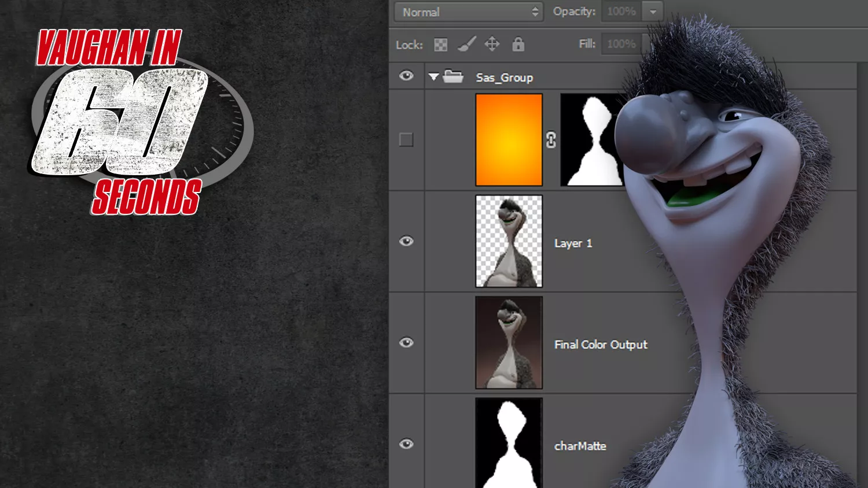Viewport: 868px width, 488px height.
Task: Click the mask link chain icon
Action: (x=551, y=140)
